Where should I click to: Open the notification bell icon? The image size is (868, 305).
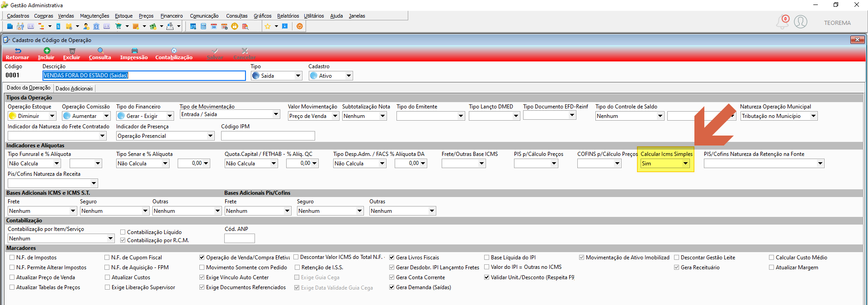783,22
